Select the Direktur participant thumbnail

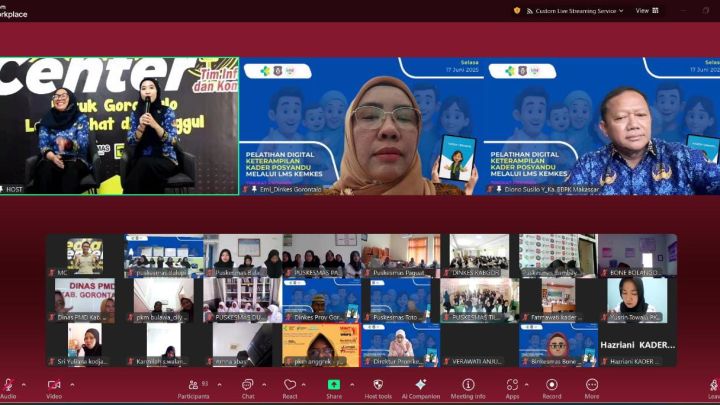[400, 344]
